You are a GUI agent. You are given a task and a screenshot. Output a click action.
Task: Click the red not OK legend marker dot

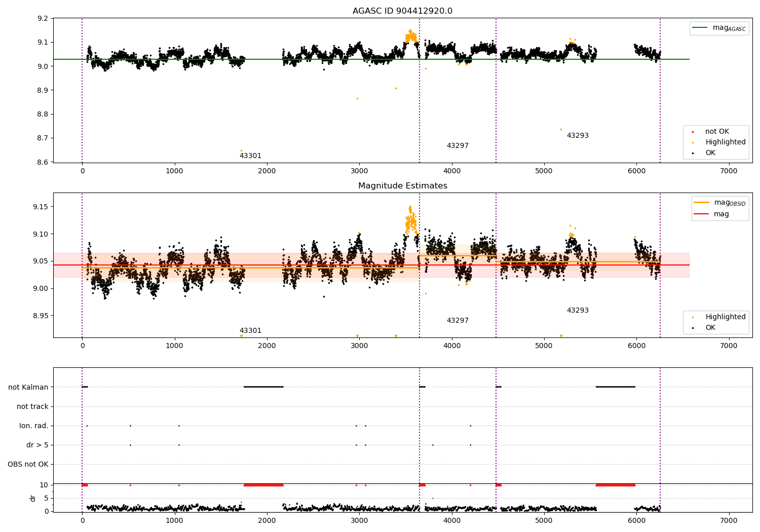(693, 132)
